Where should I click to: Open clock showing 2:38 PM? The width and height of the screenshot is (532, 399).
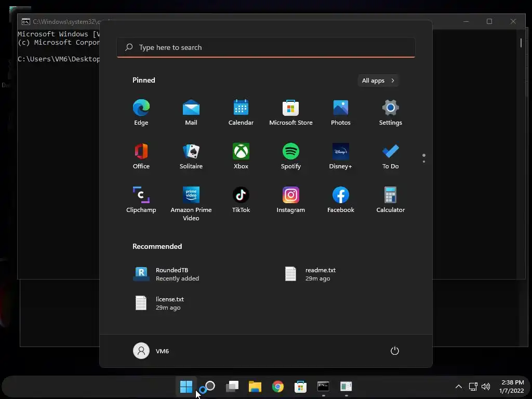(x=512, y=387)
